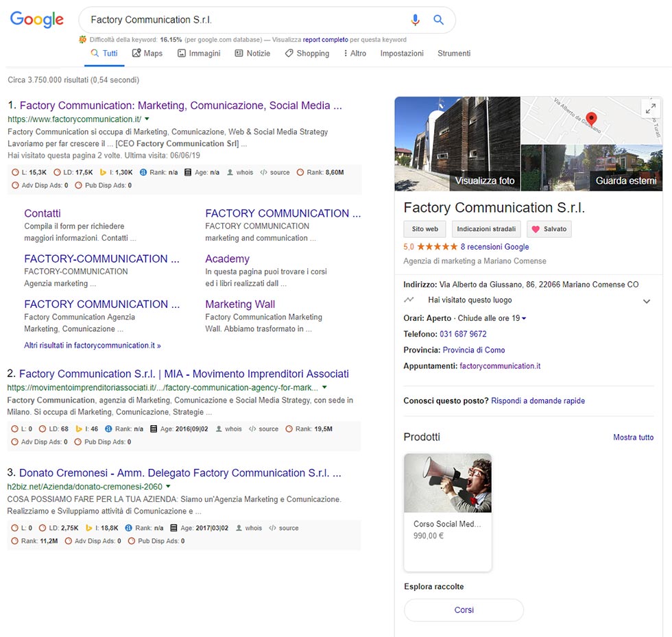Open Impostazioni settings menu
The height and width of the screenshot is (637, 672).
(x=402, y=53)
